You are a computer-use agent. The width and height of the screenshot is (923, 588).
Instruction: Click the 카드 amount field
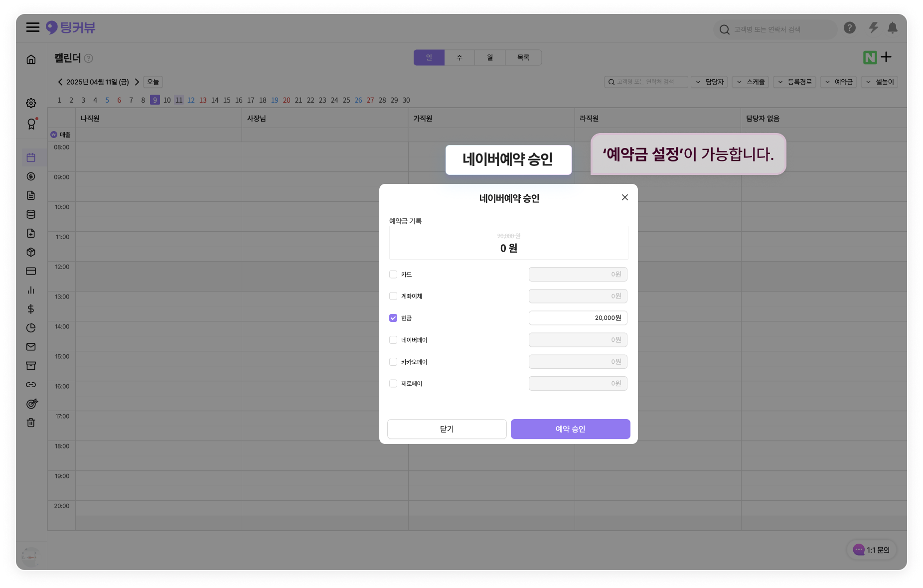point(578,275)
